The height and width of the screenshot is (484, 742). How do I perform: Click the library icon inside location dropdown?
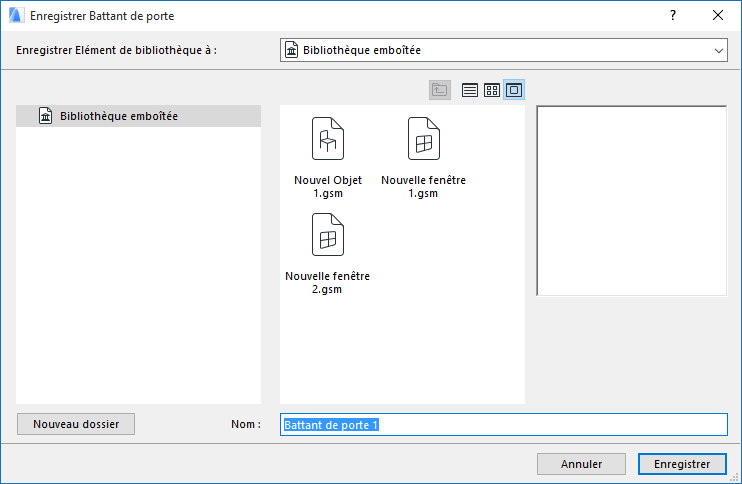coord(292,50)
